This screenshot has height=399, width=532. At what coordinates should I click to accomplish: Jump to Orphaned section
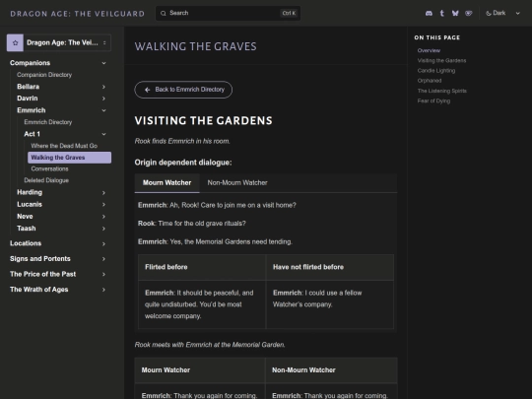430,81
